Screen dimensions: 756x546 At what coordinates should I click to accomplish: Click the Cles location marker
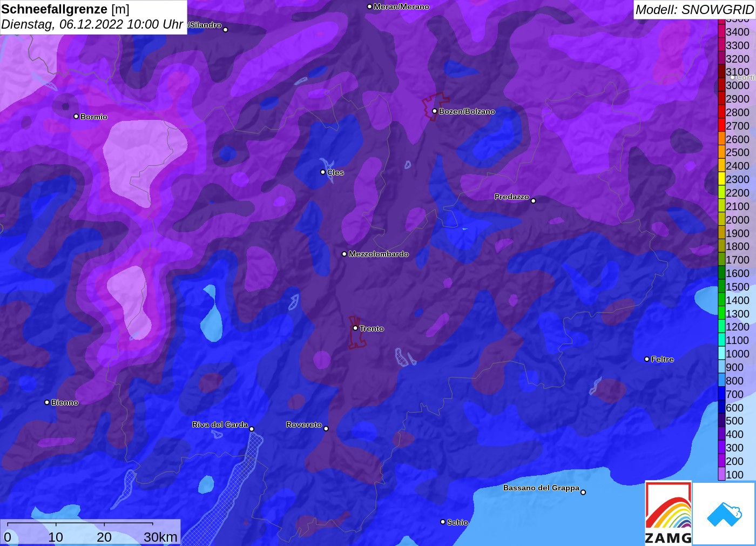coord(323,172)
